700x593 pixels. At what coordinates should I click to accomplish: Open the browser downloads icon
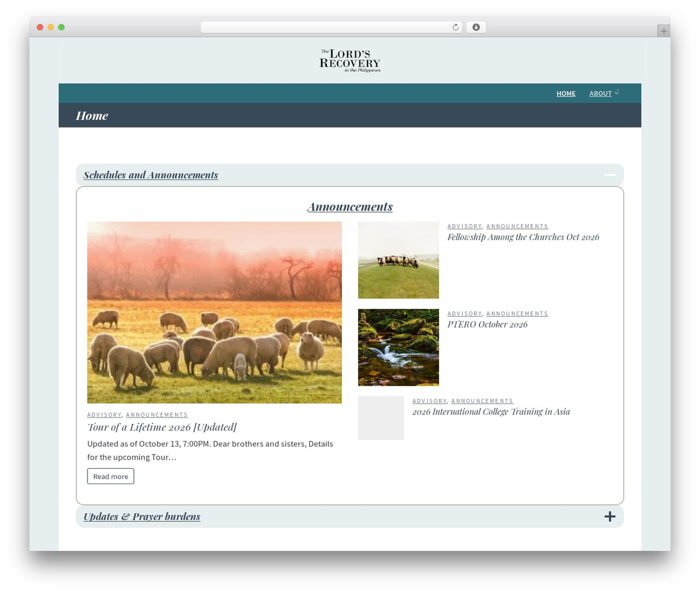pos(476,27)
